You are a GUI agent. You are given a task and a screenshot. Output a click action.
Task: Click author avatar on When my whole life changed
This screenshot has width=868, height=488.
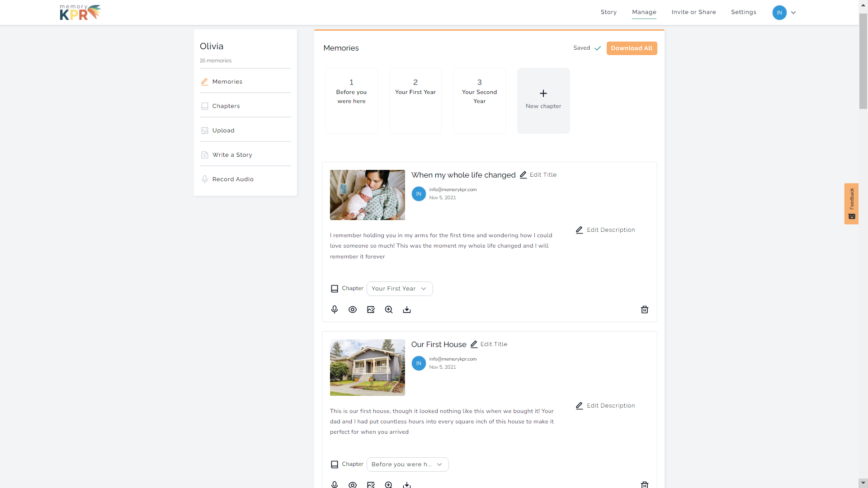419,194
